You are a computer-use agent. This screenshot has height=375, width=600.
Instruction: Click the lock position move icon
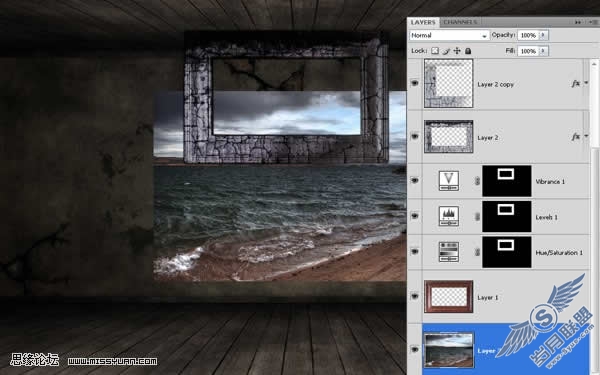(457, 51)
